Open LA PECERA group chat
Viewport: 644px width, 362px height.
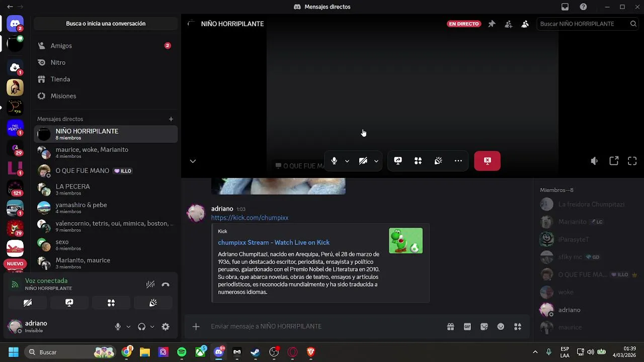pyautogui.click(x=106, y=190)
